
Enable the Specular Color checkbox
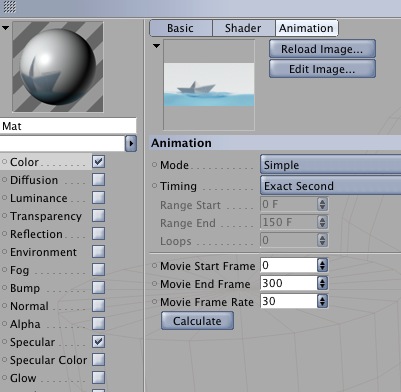point(99,360)
